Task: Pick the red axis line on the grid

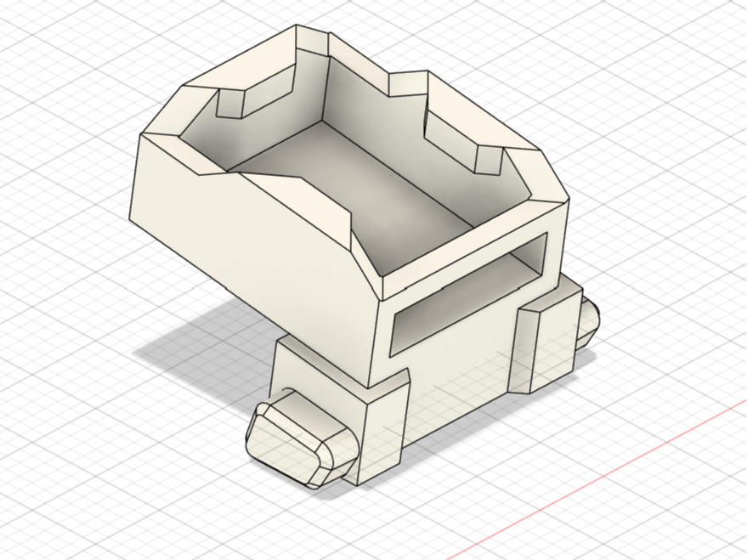Action: [x=596, y=481]
